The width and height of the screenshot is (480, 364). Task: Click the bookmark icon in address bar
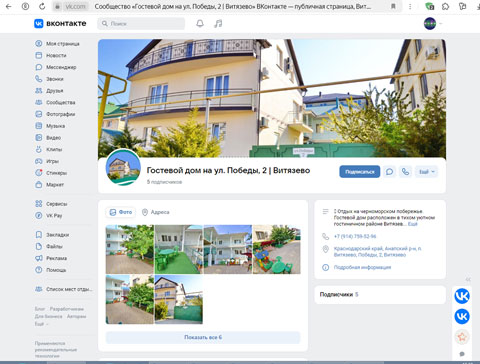click(393, 6)
